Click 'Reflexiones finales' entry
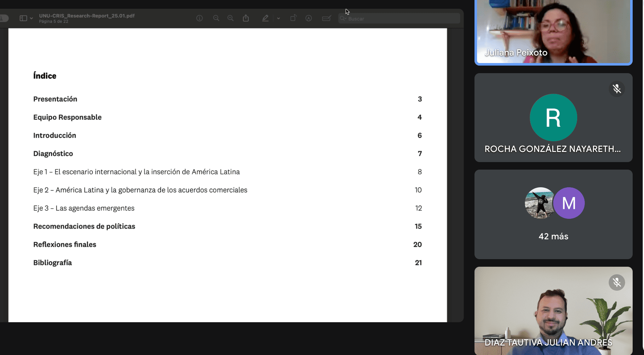 tap(65, 245)
